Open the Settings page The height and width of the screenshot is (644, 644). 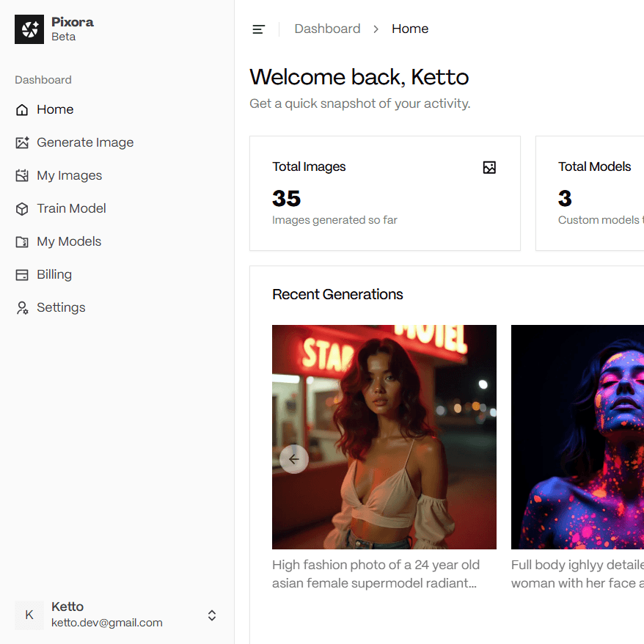[117, 307]
